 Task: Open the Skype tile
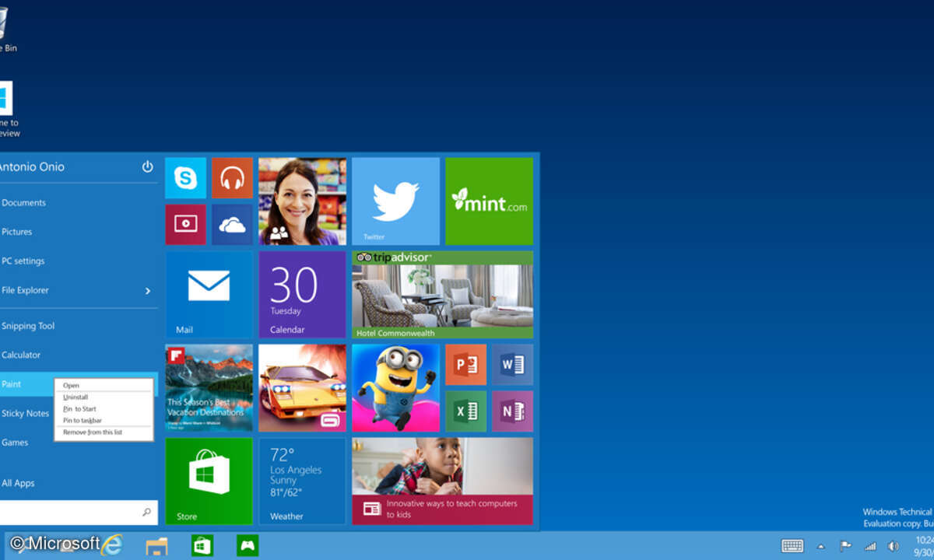185,178
